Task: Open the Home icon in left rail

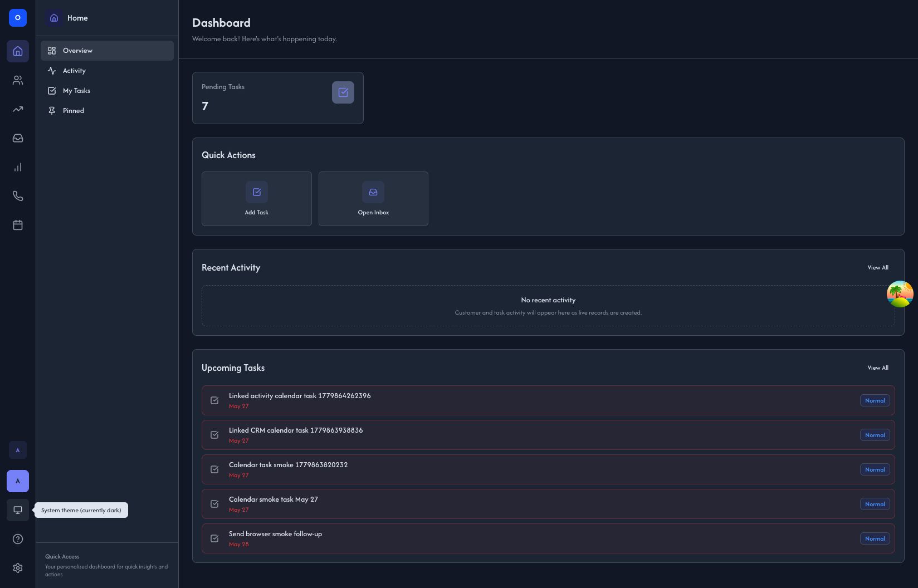Action: pos(18,51)
